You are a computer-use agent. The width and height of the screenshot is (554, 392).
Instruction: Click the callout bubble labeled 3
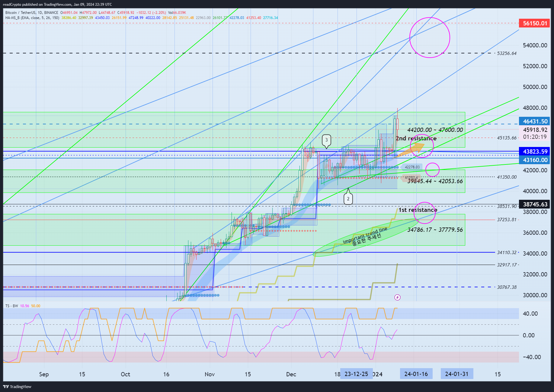pos(326,140)
